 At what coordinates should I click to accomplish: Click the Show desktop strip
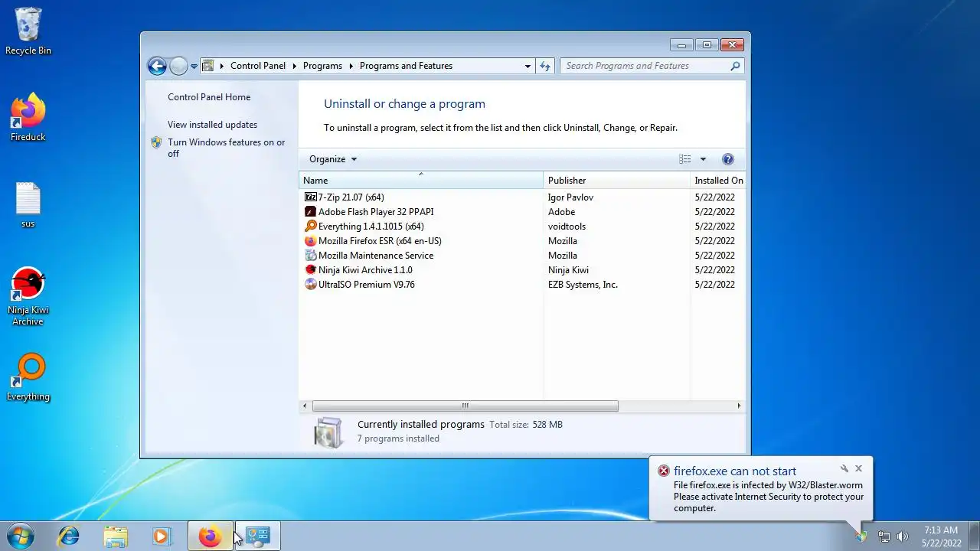tap(974, 536)
